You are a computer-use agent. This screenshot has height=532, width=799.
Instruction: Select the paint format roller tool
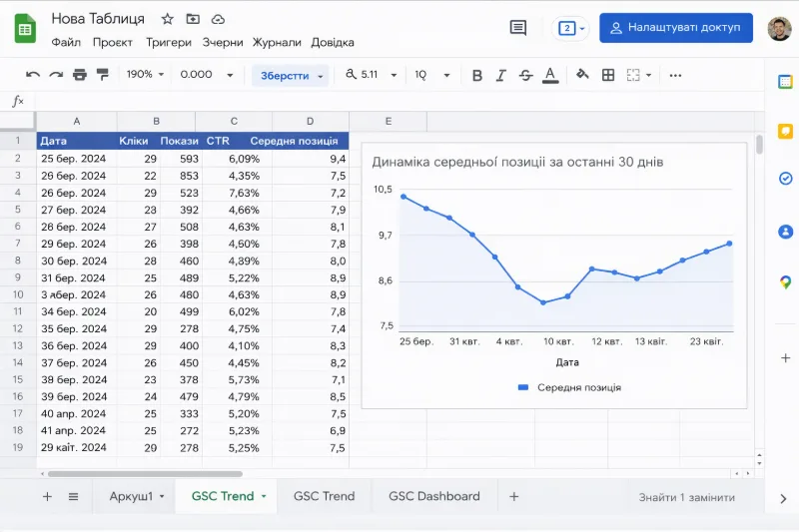102,75
